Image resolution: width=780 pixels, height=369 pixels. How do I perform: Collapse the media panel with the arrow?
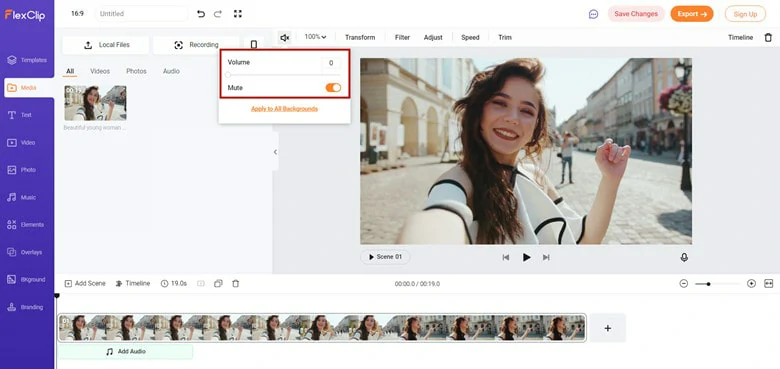275,152
